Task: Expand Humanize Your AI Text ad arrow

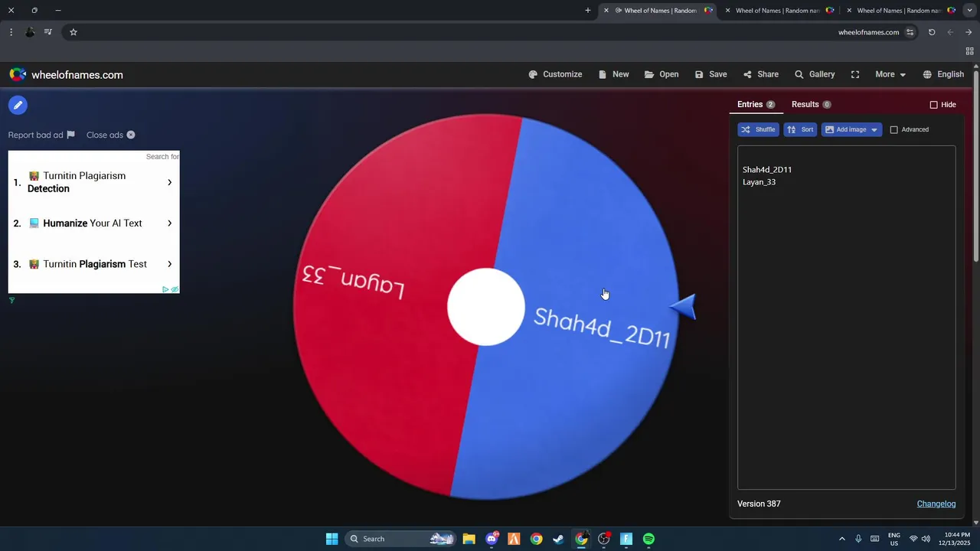Action: point(169,223)
